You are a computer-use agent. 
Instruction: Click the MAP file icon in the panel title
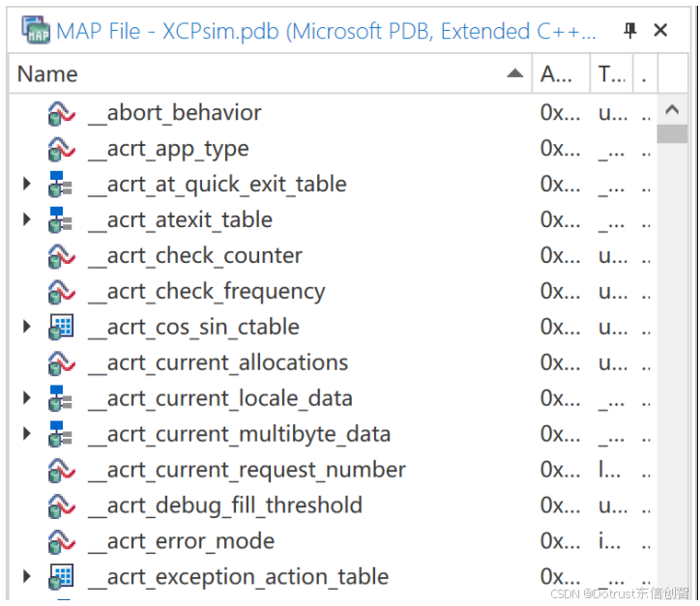[x=36, y=30]
